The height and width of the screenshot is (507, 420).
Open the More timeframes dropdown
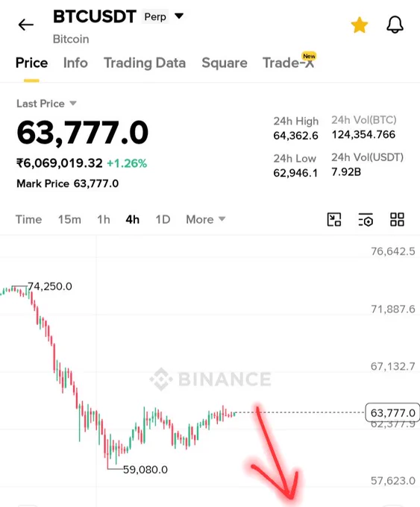205,219
